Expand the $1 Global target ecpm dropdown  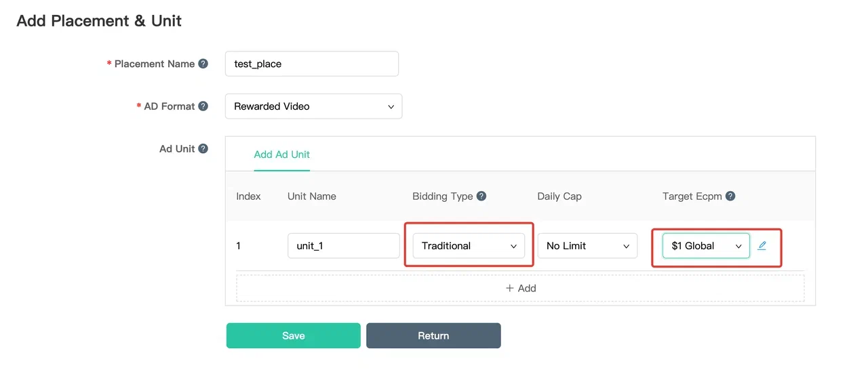706,246
